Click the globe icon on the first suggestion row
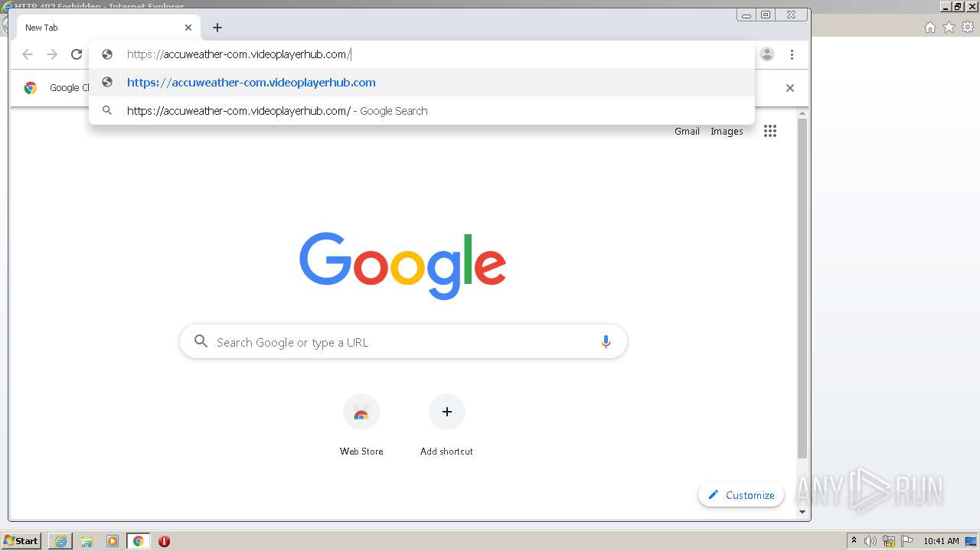 point(107,83)
